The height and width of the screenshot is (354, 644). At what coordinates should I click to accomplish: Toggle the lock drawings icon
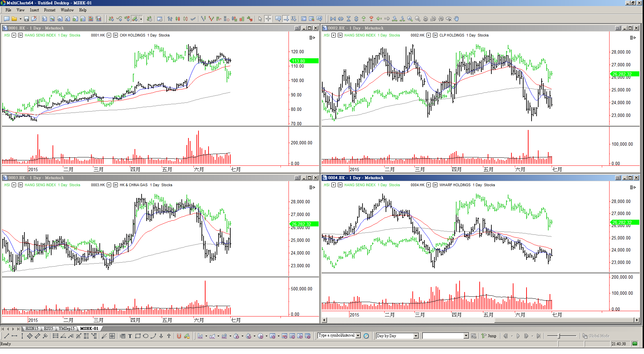[187, 336]
